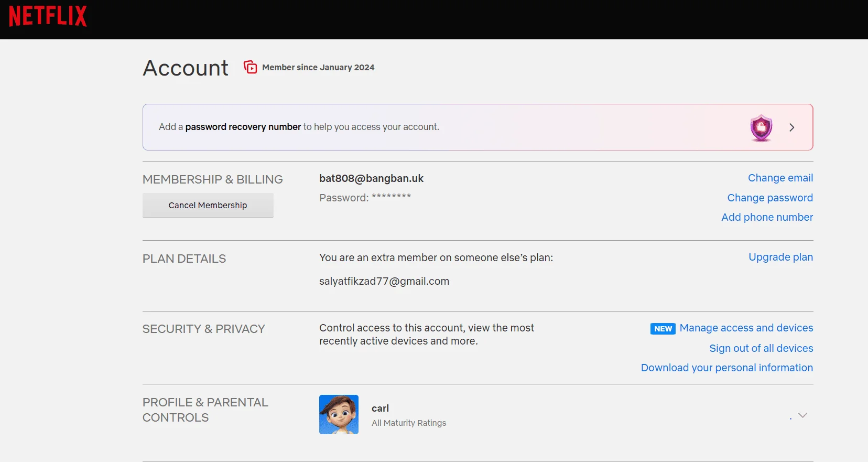This screenshot has width=868, height=462.
Task: Click Upgrade plan link
Action: [x=780, y=257]
